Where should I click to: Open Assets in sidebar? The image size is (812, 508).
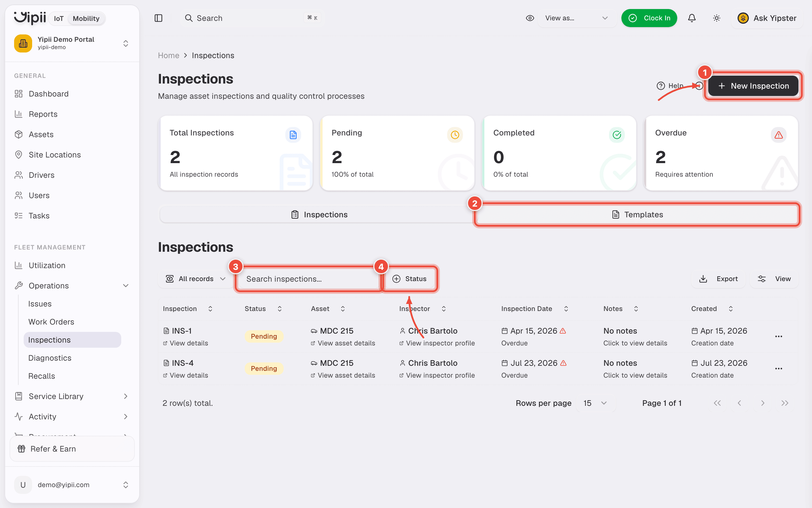click(41, 134)
